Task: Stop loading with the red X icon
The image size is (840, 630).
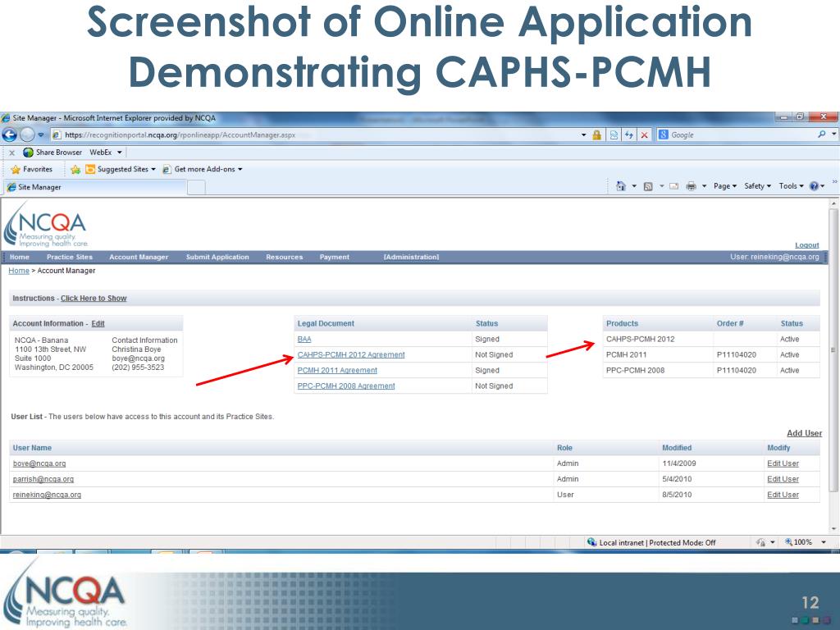Action: pyautogui.click(x=645, y=135)
